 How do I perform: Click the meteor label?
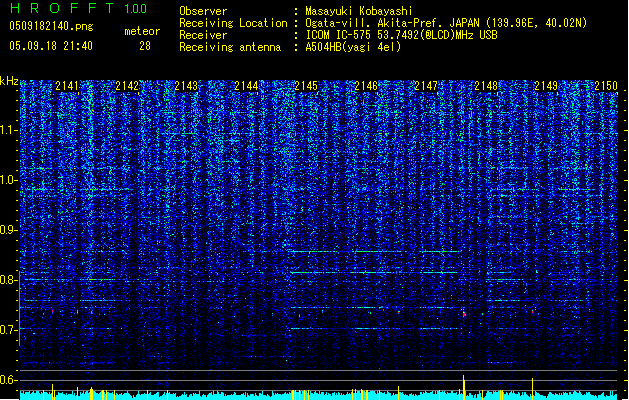(142, 31)
